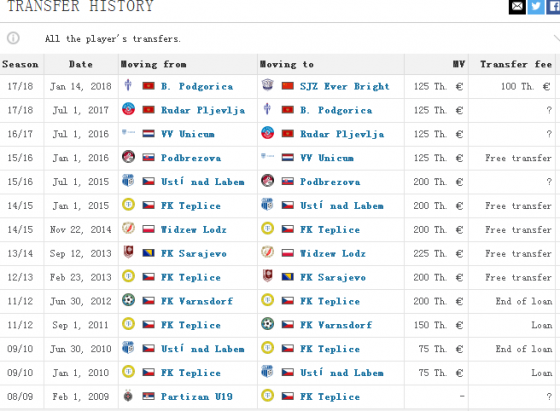Open SJZ Ever Bright club link
This screenshot has height=411, width=560.
[x=344, y=86]
